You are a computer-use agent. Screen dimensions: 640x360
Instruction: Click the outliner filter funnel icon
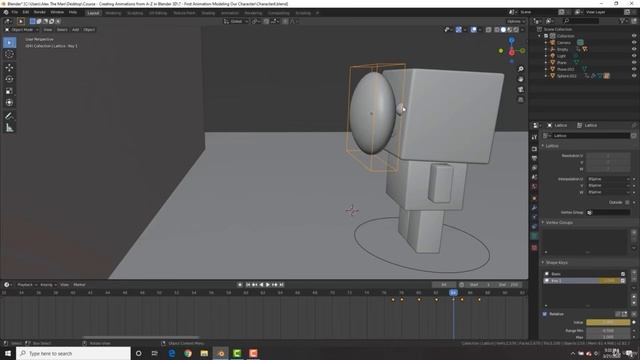click(623, 21)
